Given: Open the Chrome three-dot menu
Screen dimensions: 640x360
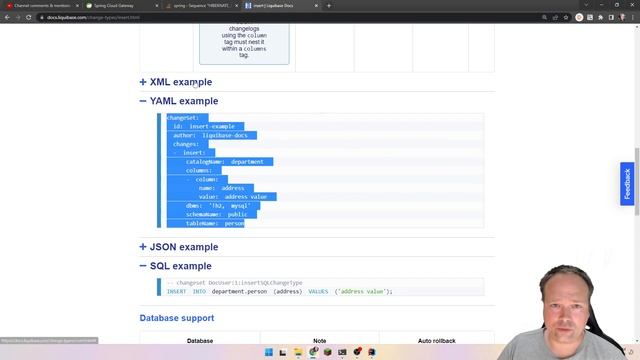Looking at the screenshot, I should [633, 18].
